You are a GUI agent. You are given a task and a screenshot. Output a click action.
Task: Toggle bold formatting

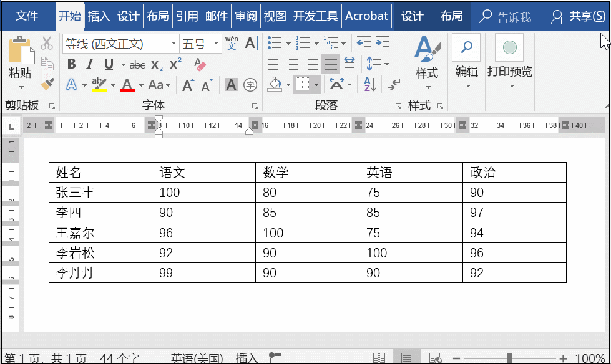point(72,63)
